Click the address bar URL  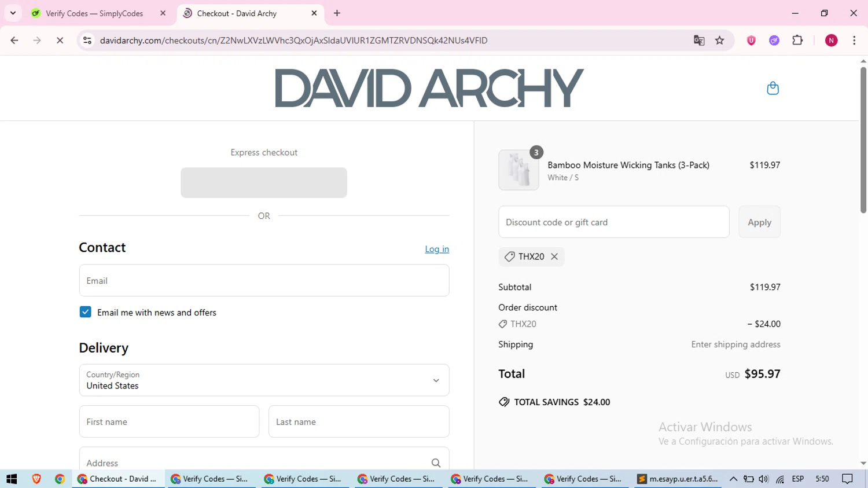[293, 41]
